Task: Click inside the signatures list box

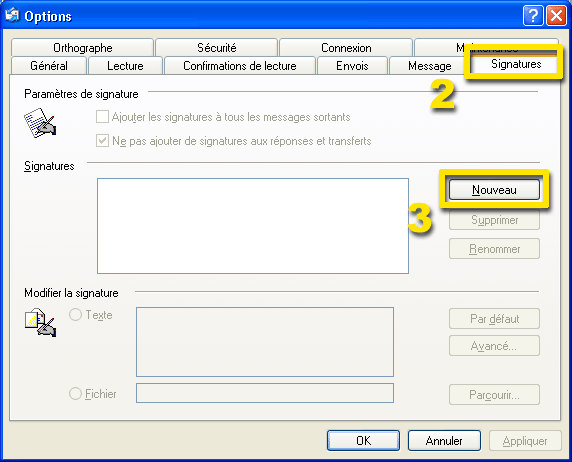Action: pos(253,226)
